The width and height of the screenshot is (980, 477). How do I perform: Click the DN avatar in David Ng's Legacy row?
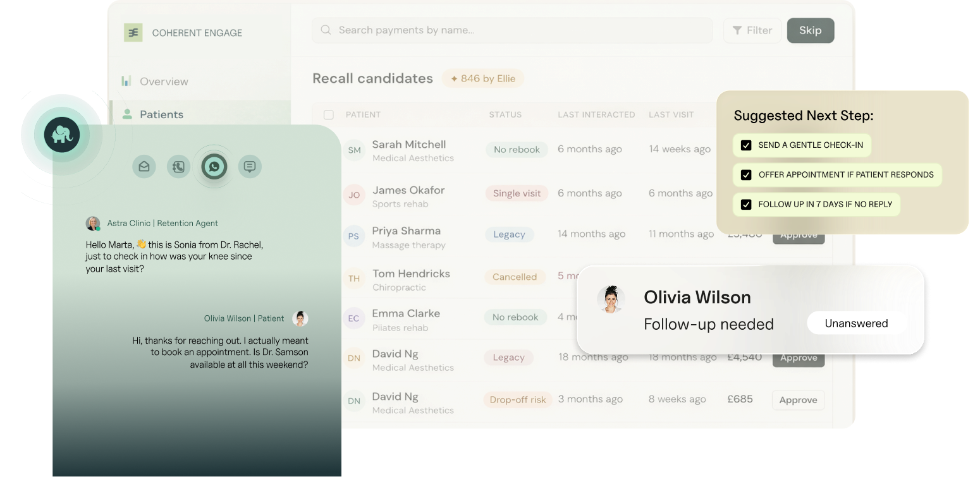point(354,358)
